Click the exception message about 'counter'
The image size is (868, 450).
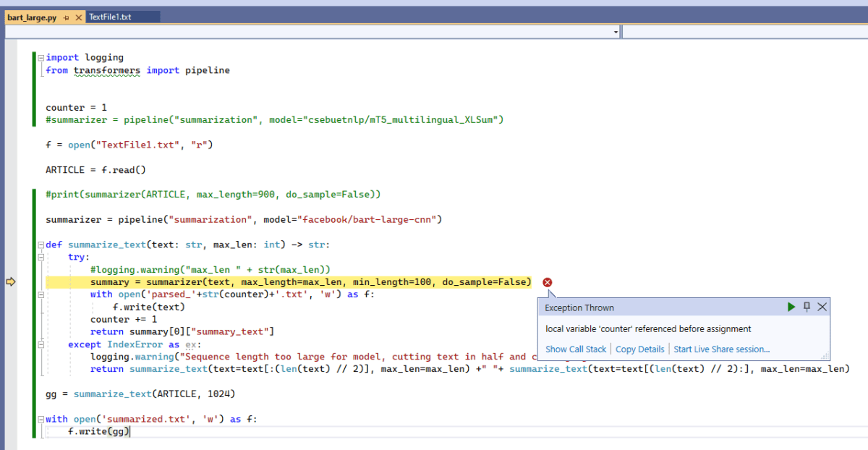pos(648,329)
